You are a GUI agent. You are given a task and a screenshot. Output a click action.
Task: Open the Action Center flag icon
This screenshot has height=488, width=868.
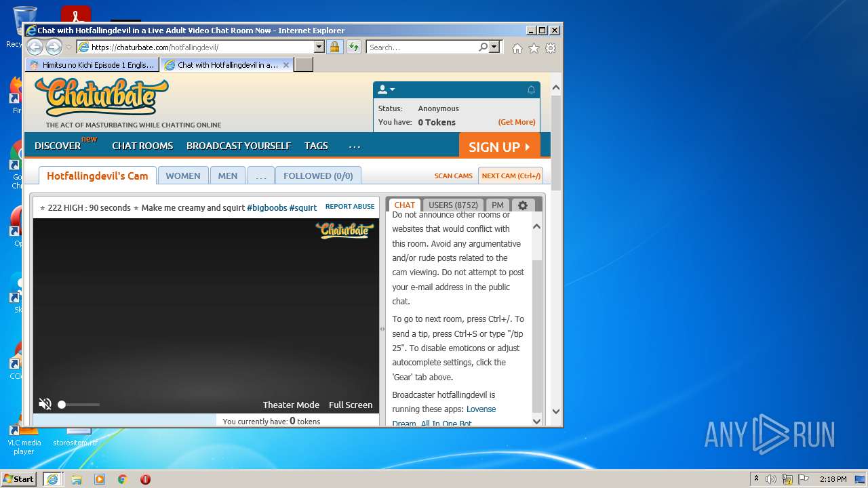pyautogui.click(x=804, y=479)
